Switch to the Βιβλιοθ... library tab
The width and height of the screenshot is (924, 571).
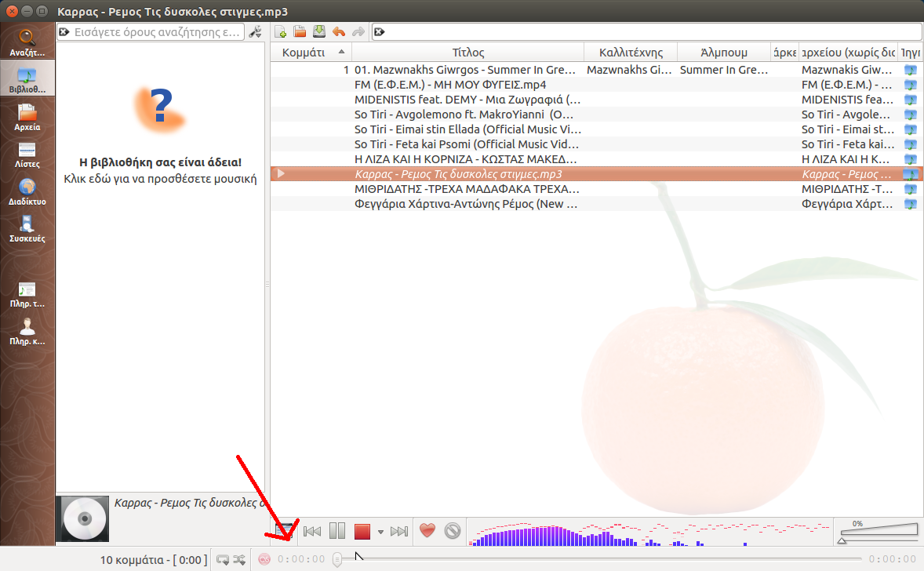27,79
